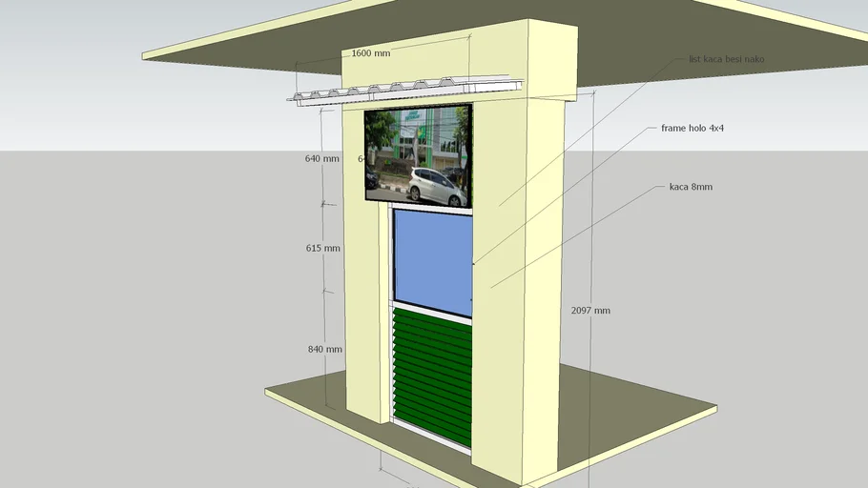
Task: Click the 1600 mm dimension label
Action: [371, 53]
